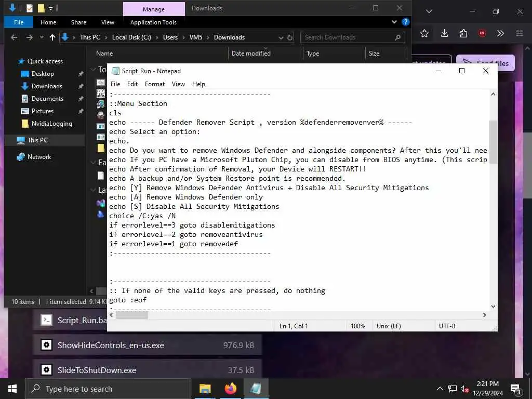Click Local Disk (C:) in address path
Screen dimensions: 532x399
pyautogui.click(x=131, y=37)
